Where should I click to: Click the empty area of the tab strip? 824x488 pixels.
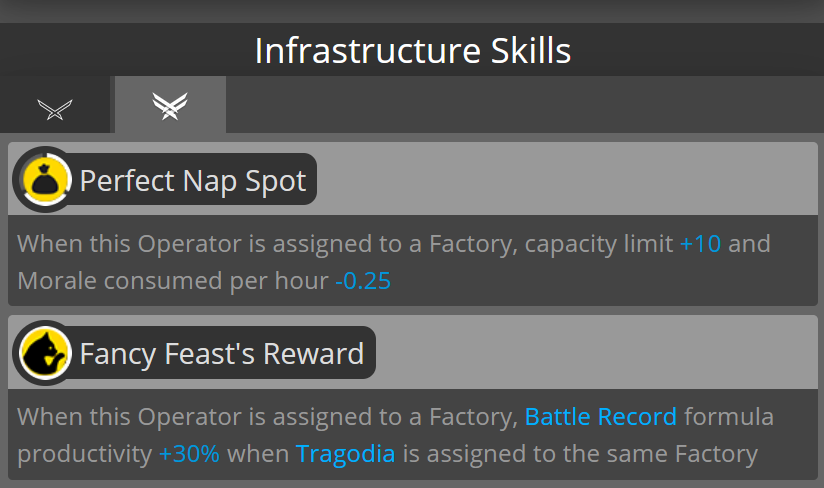520,105
